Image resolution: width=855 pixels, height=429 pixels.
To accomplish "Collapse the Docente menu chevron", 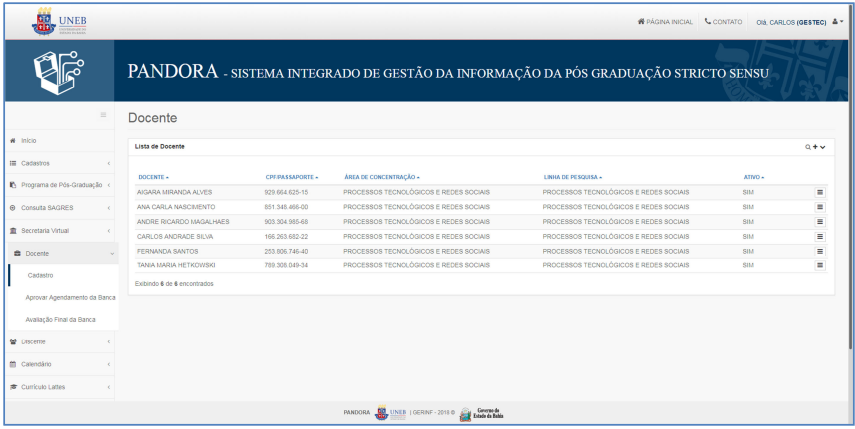I will pos(112,254).
